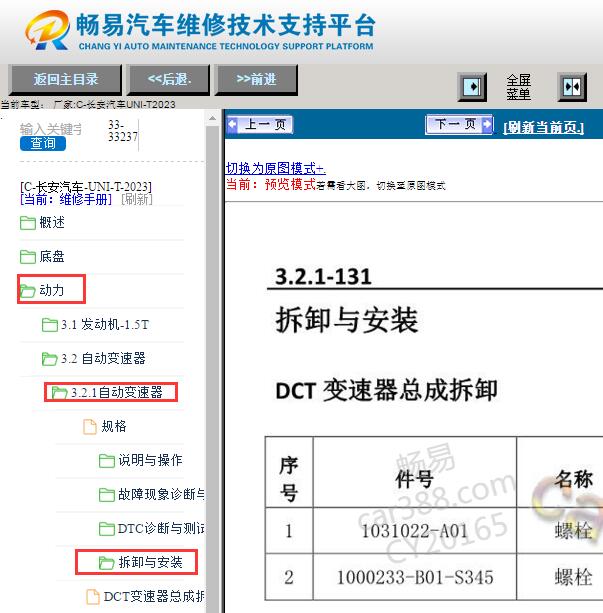Screen dimensions: 603x613
Task: Click folder icon beside 3.1 发动机-1.5T
Action: coord(50,325)
